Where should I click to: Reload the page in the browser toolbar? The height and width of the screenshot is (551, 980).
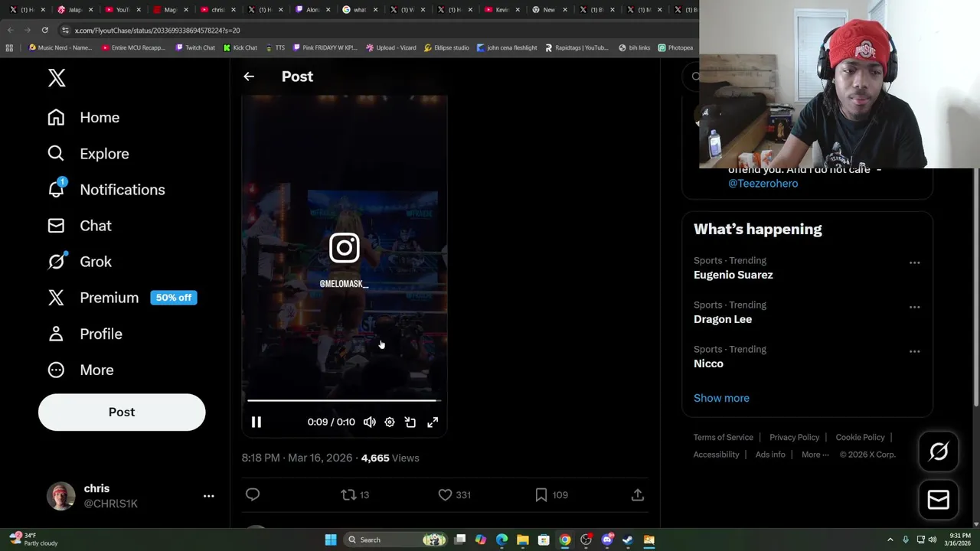(44, 30)
